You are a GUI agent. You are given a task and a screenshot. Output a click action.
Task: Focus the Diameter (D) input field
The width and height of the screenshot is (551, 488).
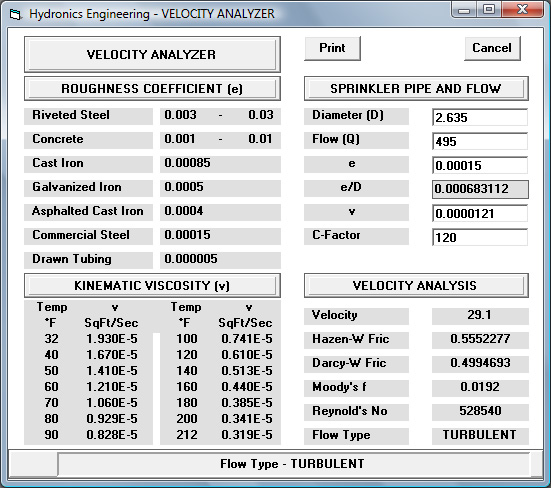(480, 117)
